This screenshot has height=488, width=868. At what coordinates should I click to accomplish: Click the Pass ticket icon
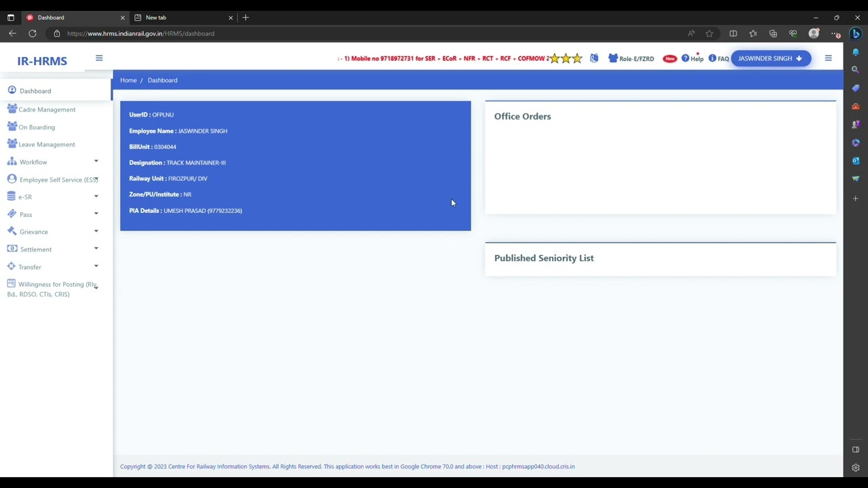(12, 213)
